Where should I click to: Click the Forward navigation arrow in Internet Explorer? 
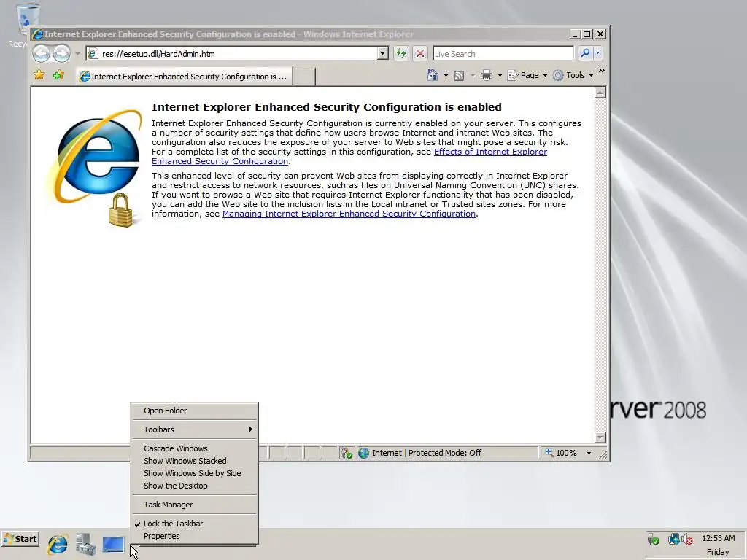tap(61, 53)
